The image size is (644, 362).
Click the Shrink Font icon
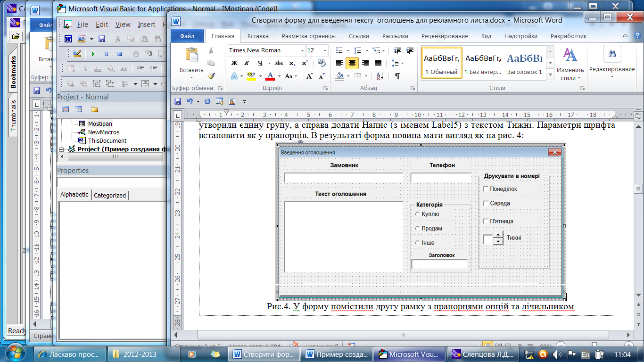point(322,76)
